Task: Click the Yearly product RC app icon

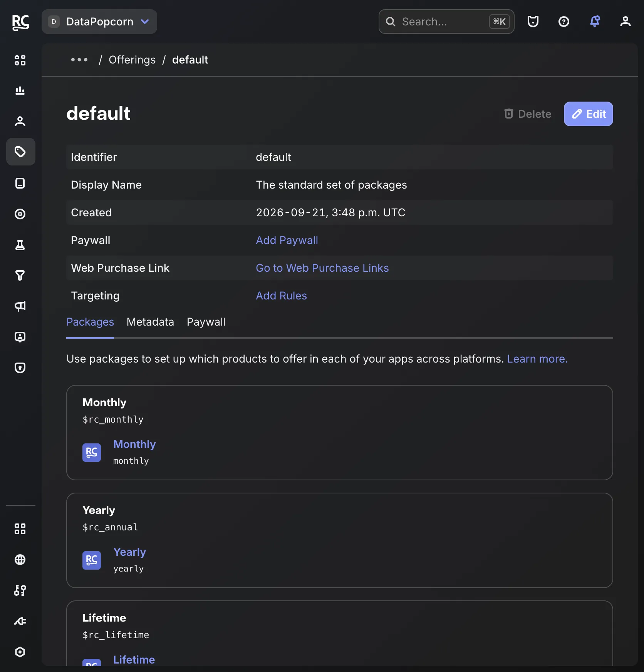Action: [x=92, y=560]
